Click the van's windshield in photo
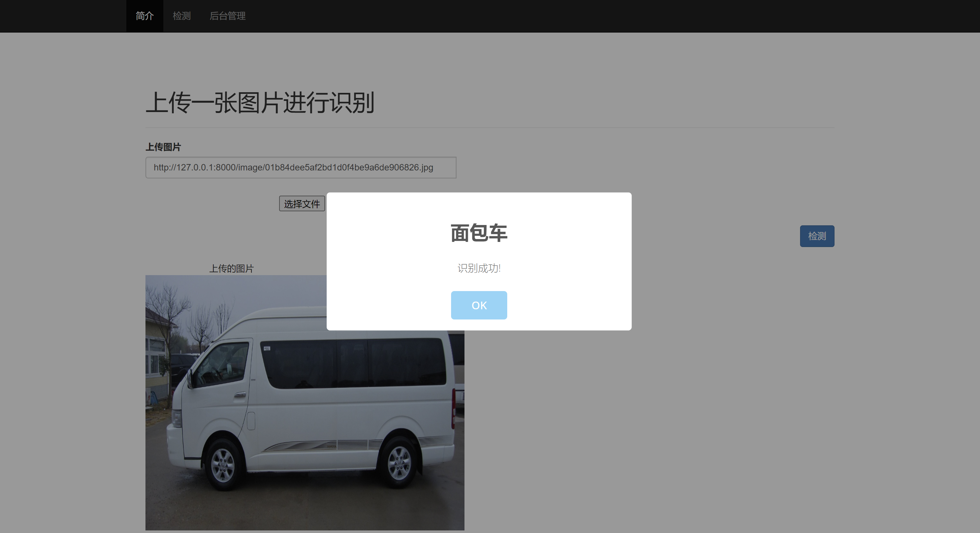Screen dimensions: 980x533 point(221,364)
